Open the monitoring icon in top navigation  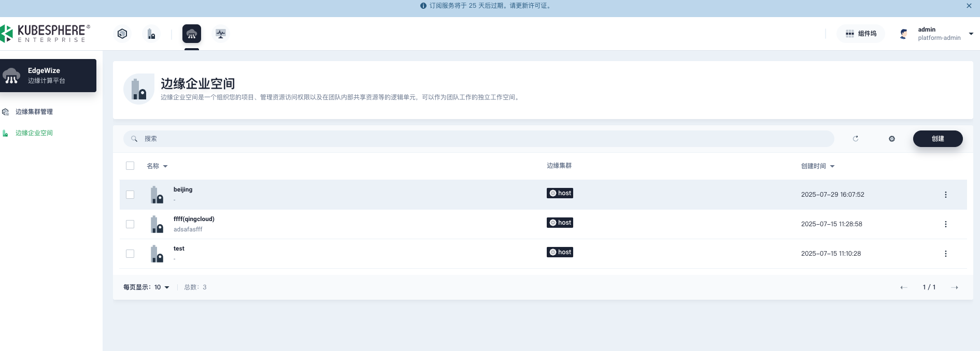[x=221, y=34]
